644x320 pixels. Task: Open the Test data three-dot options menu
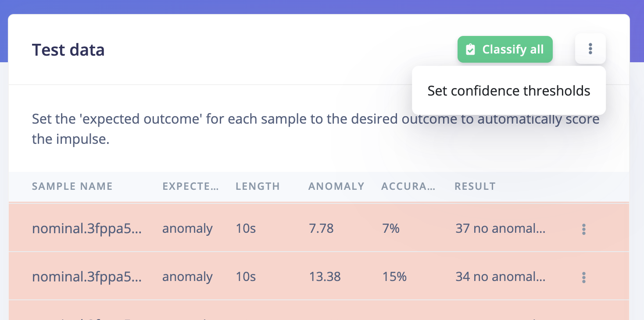[x=590, y=49]
